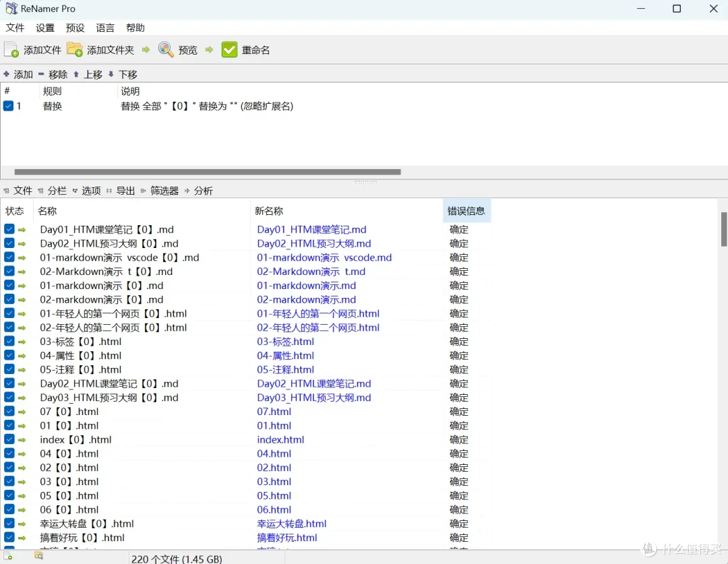Select rule description 替换 全部【0】
The image size is (728, 564).
tap(207, 106)
